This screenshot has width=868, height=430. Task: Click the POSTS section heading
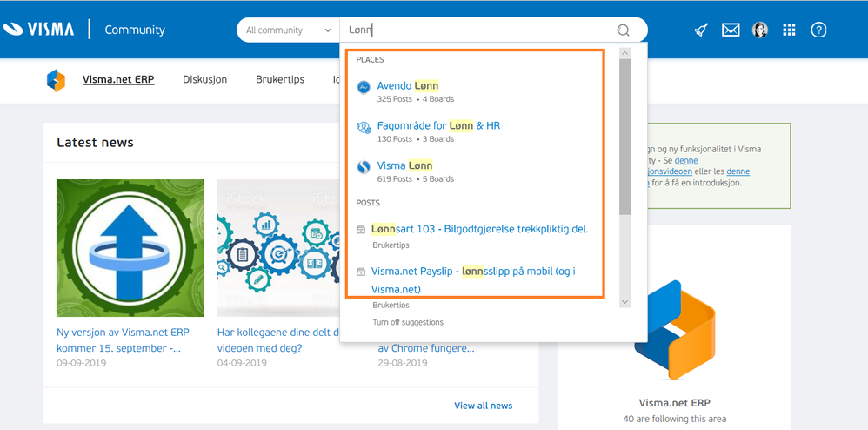pyautogui.click(x=368, y=203)
